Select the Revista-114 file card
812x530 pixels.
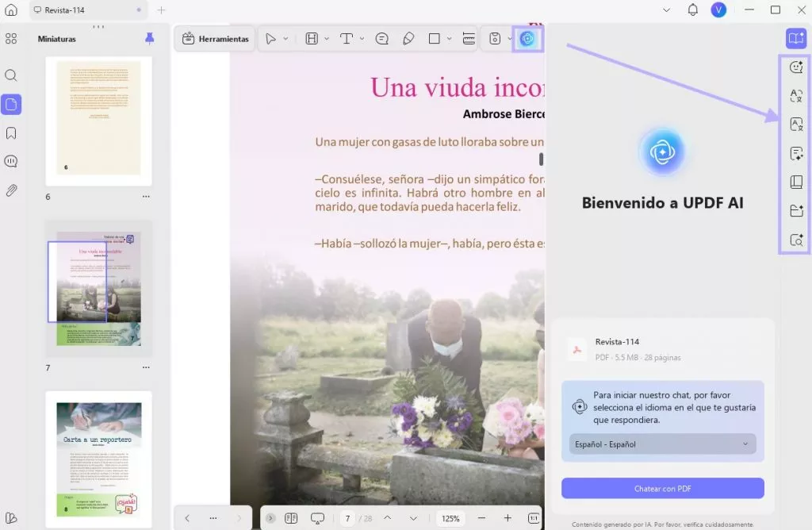pyautogui.click(x=662, y=349)
